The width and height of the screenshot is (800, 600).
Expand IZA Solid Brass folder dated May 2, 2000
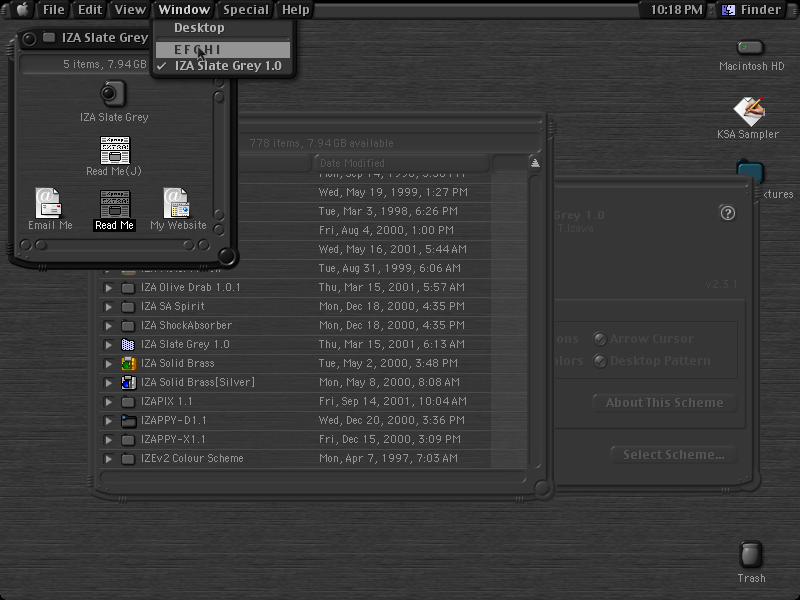click(x=108, y=363)
